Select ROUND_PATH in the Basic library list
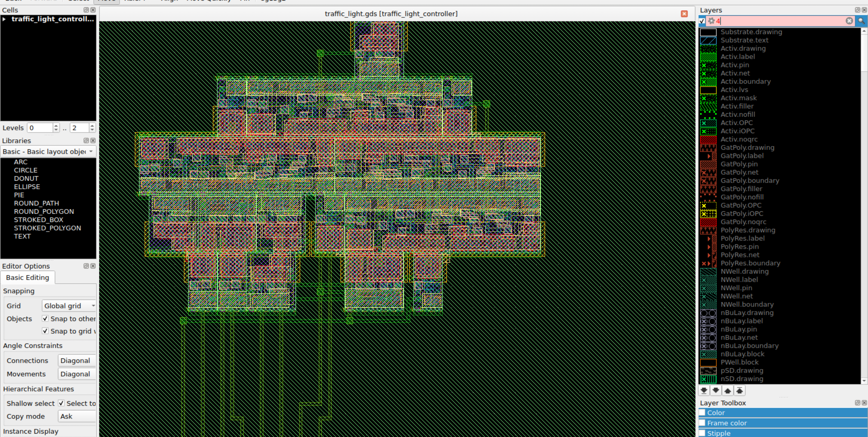The image size is (868, 437). [36, 203]
